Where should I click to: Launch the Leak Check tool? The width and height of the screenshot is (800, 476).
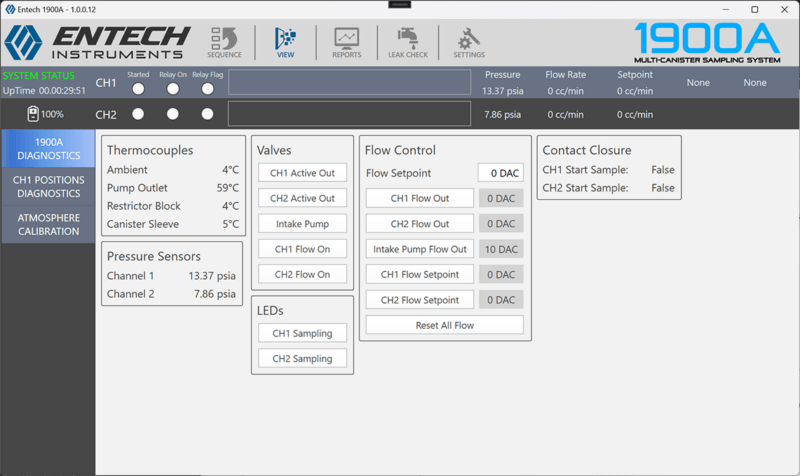(408, 41)
